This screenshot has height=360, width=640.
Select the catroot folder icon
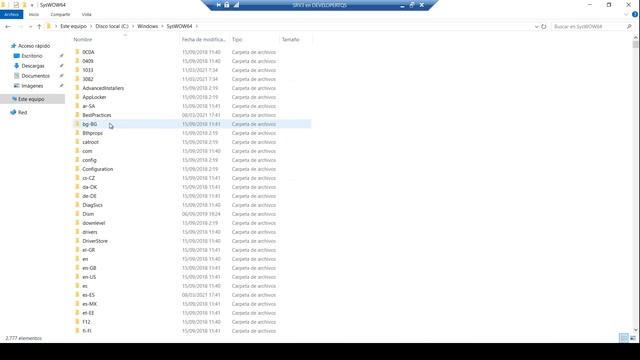click(77, 142)
